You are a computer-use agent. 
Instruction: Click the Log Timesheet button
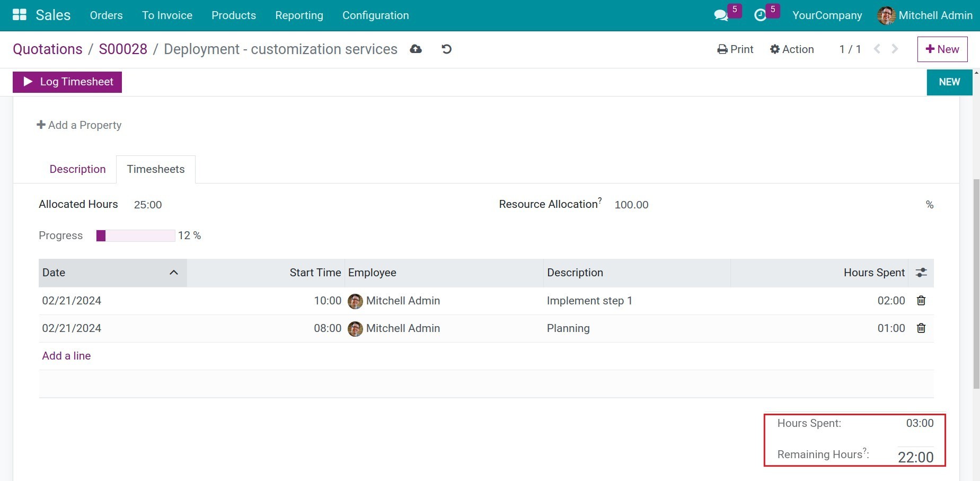pos(67,82)
